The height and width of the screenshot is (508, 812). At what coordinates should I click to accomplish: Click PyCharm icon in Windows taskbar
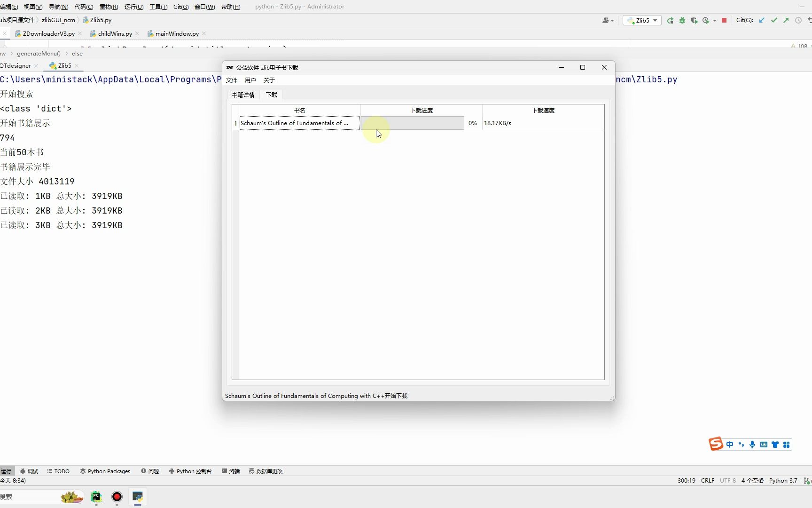click(x=96, y=497)
